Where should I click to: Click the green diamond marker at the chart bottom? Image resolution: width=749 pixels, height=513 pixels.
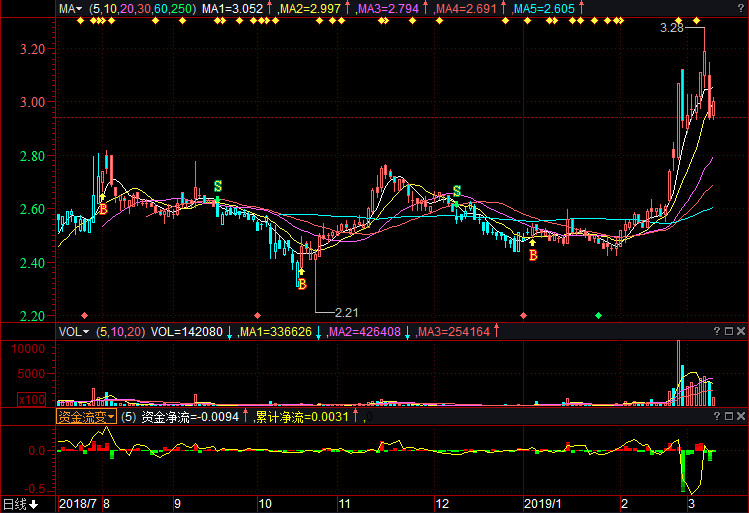coord(598,315)
